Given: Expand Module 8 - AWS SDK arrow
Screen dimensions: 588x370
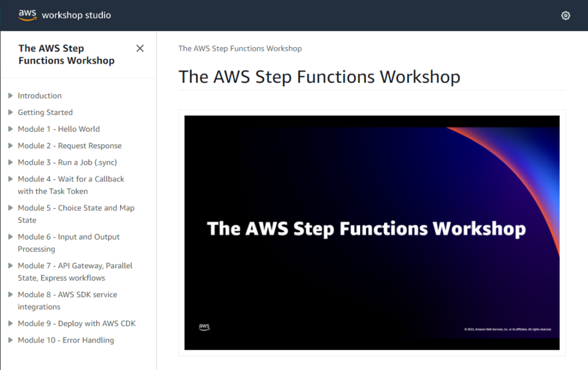Looking at the screenshot, I should [10, 294].
